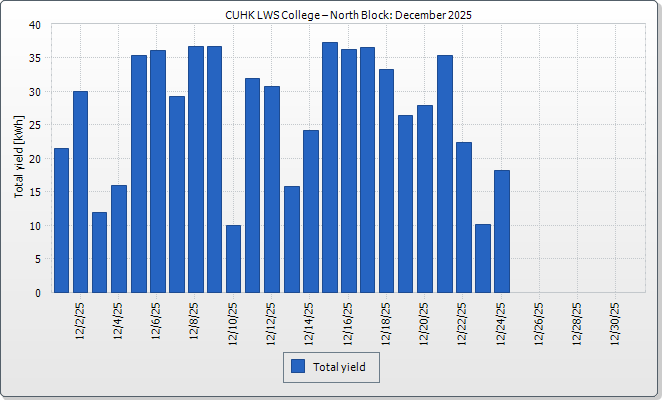
Task: Select the bar for 12/16/25
Action: tap(348, 171)
